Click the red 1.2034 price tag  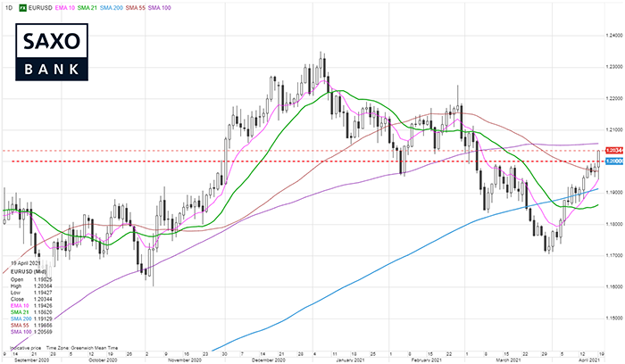tap(614, 151)
